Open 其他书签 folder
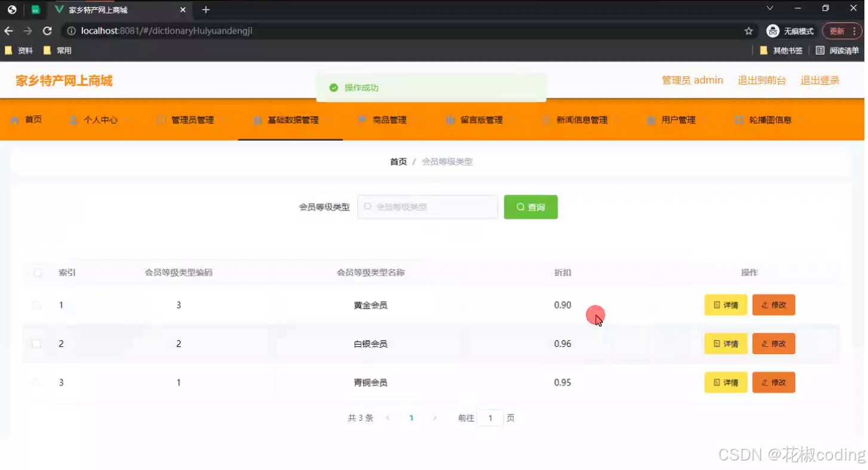 pos(781,51)
